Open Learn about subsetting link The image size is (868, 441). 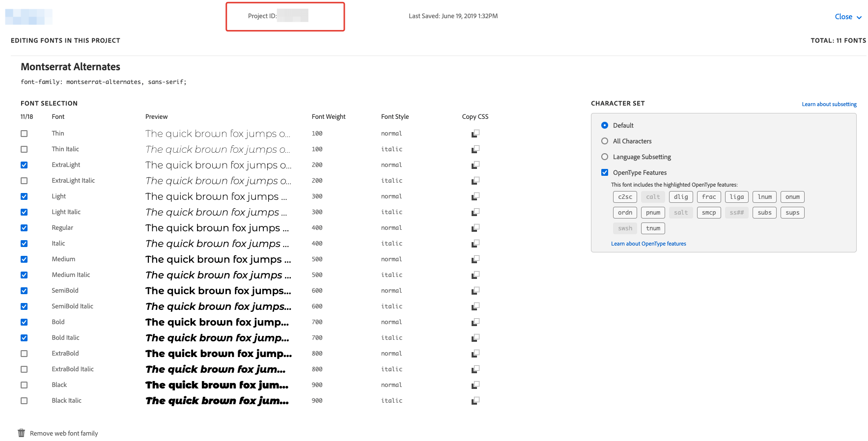tap(829, 104)
